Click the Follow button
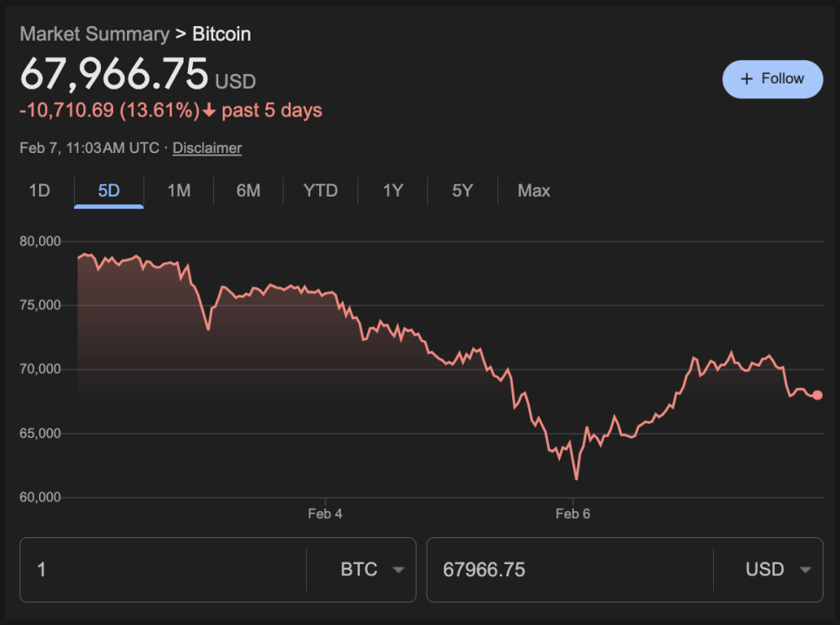Viewport: 840px width, 625px height. pos(772,79)
